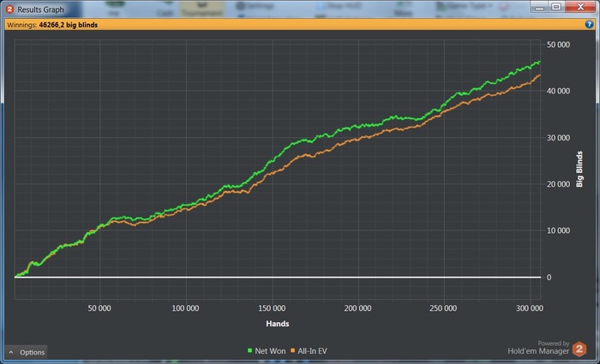This screenshot has width=600, height=364.
Task: Click the Powered by Hold'em Manager text
Action: tap(538, 348)
